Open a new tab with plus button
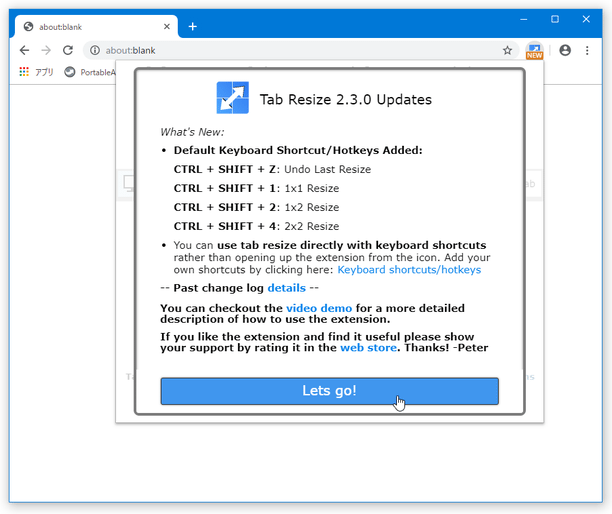 click(192, 27)
